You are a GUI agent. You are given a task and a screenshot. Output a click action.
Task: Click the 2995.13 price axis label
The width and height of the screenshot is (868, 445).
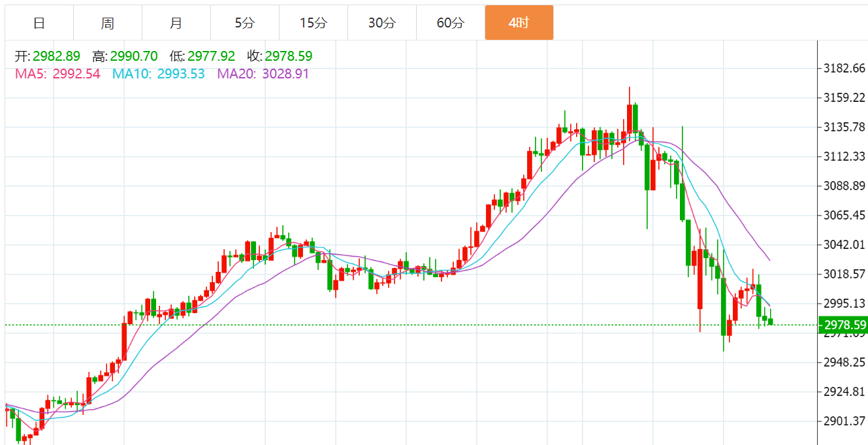(x=844, y=303)
